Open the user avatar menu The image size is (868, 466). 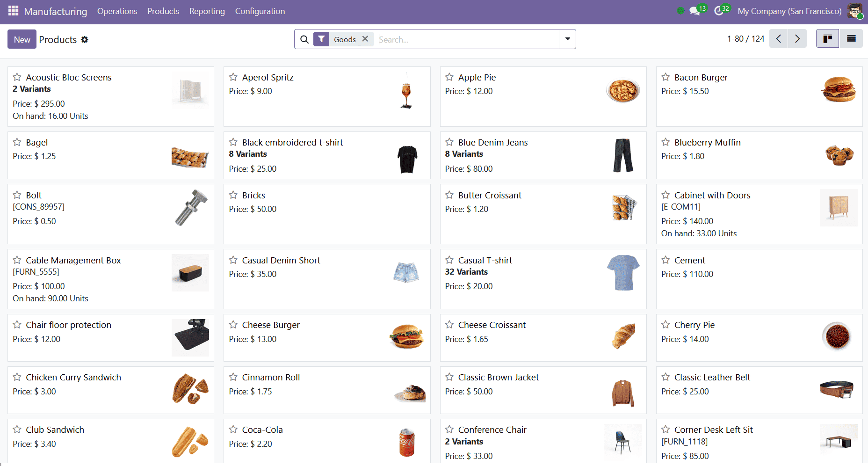click(855, 11)
